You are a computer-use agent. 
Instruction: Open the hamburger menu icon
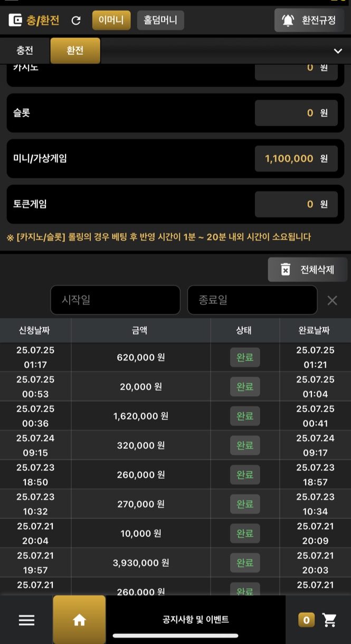(26, 620)
